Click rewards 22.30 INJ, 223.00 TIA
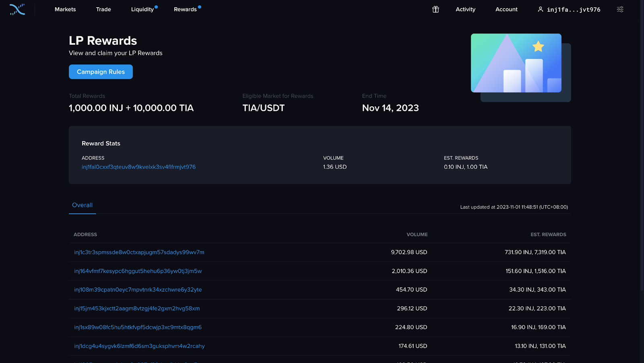Screen dimensions: 644x363 [x=537, y=309]
